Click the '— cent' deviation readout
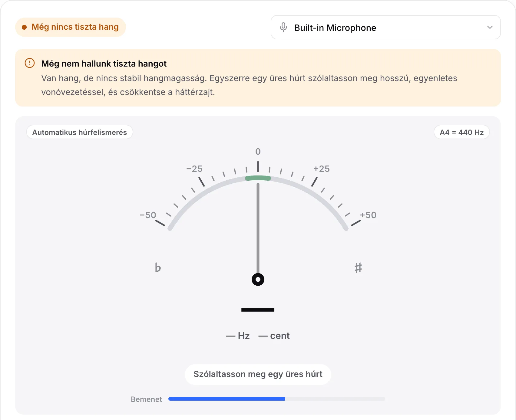 pos(274,336)
